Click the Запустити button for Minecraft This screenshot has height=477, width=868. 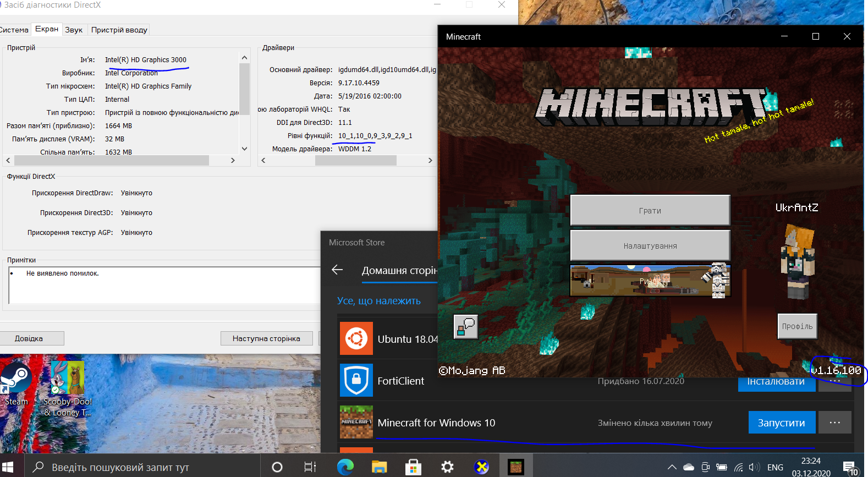pyautogui.click(x=781, y=423)
